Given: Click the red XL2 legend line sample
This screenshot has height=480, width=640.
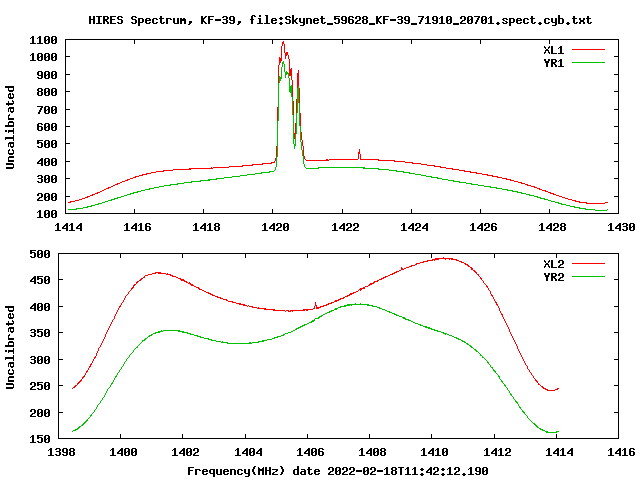Looking at the screenshot, I should 588,264.
